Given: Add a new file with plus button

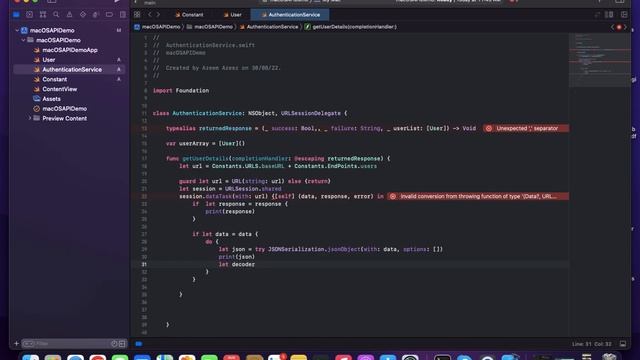Looking at the screenshot, I should point(16,344).
